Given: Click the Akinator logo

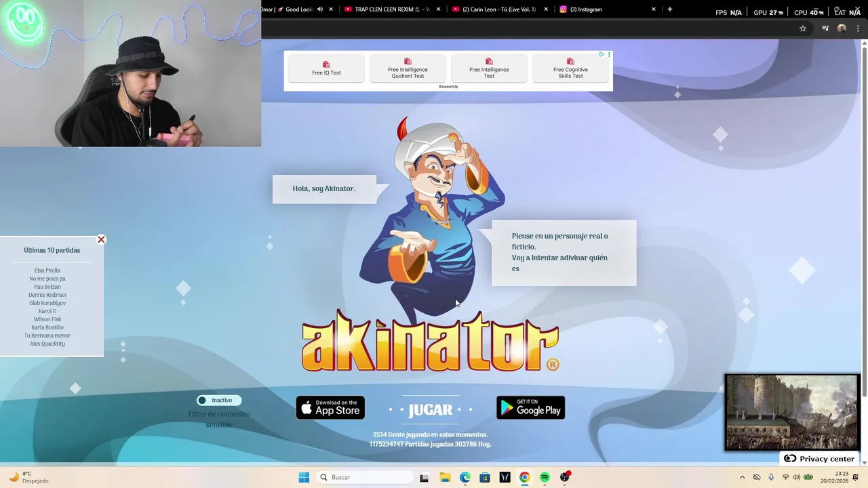Looking at the screenshot, I should coord(430,342).
